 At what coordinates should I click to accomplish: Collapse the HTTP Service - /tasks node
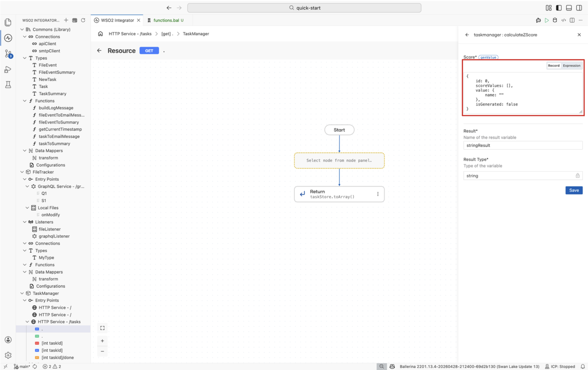tap(27, 322)
